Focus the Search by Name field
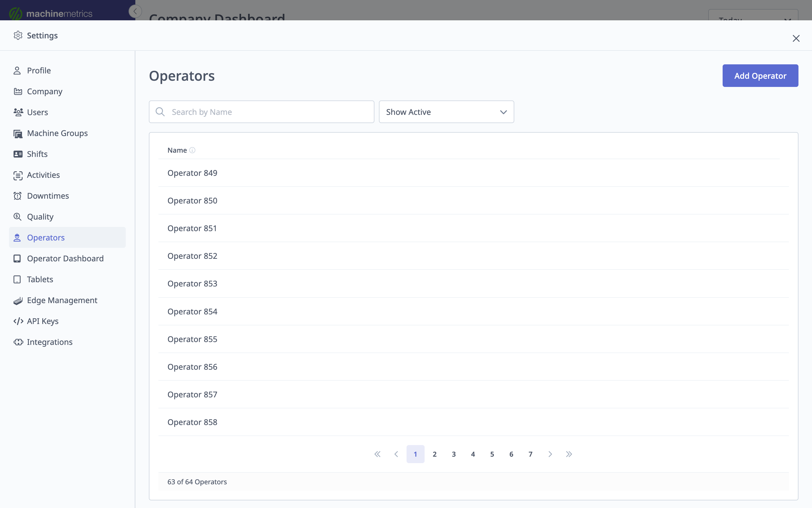This screenshot has width=812, height=508. click(261, 112)
